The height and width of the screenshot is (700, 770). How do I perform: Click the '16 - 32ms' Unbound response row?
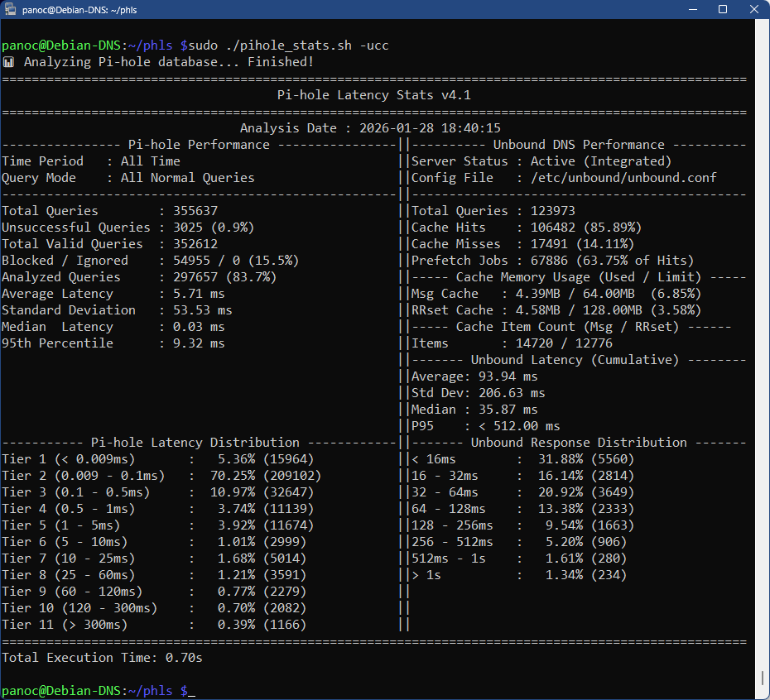pyautogui.click(x=523, y=476)
